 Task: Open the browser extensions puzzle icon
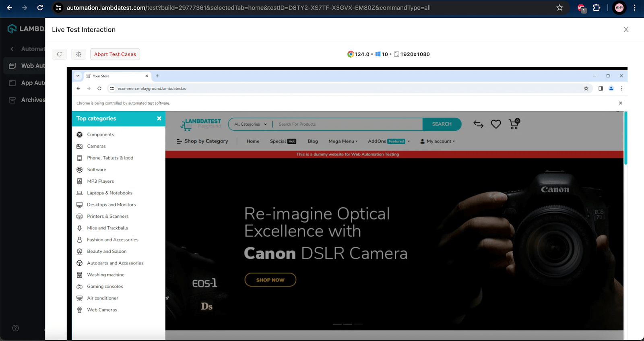pos(597,8)
